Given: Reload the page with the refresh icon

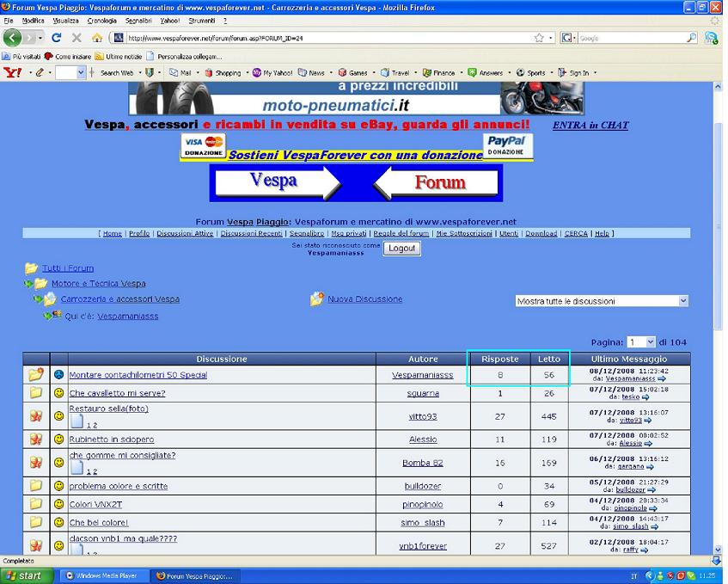Looking at the screenshot, I should click(57, 38).
